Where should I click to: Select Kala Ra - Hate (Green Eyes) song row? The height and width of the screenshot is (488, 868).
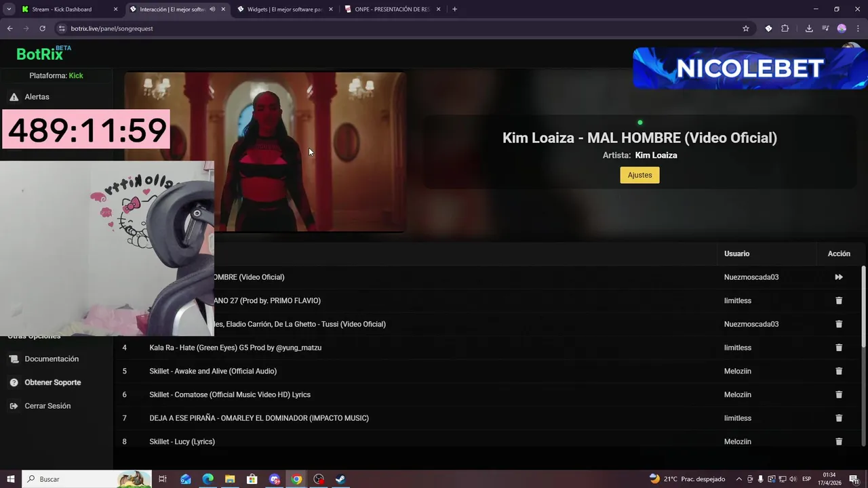235,348
